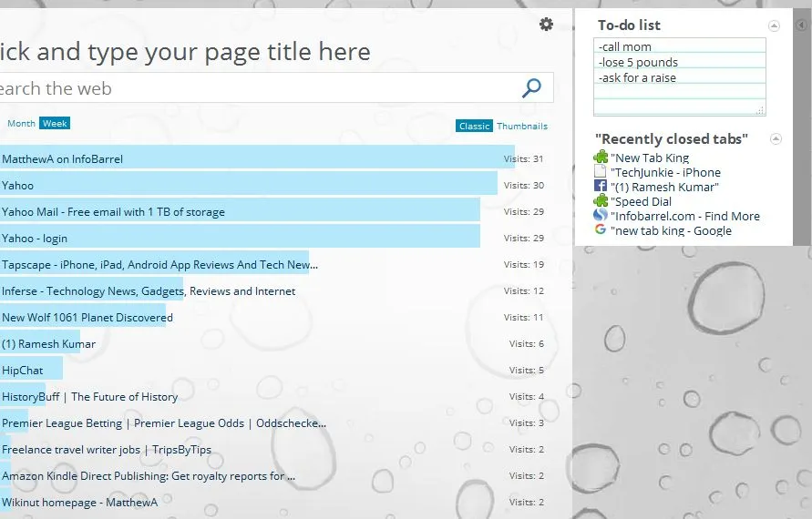Open (1) Ramesh Kumar in most-visited list

tap(48, 343)
